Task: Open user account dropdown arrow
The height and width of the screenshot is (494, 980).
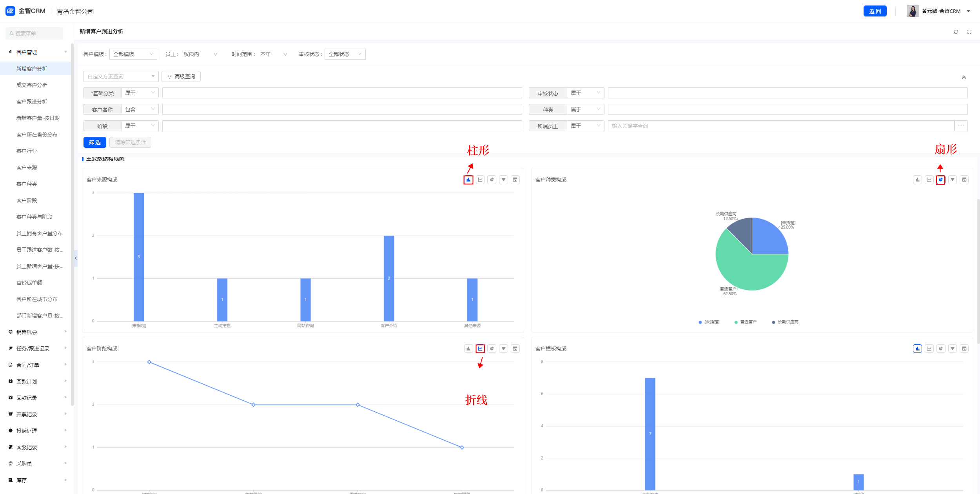Action: tap(969, 11)
